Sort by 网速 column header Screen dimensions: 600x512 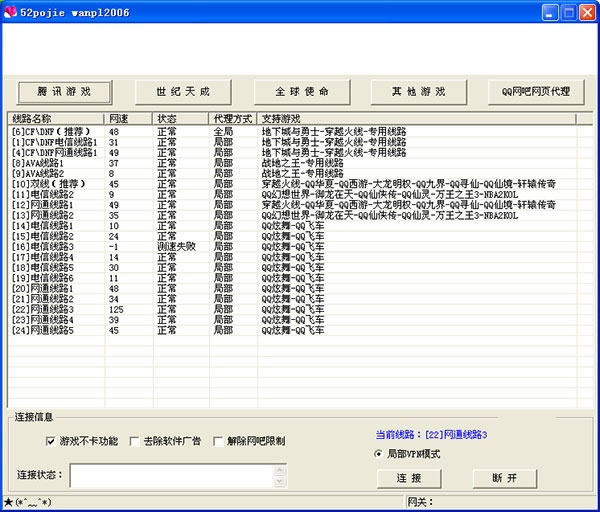129,119
